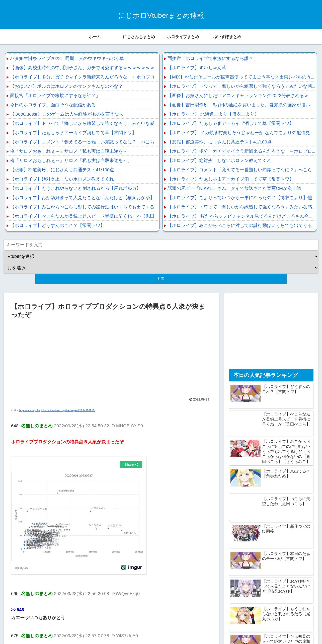This screenshot has width=322, height=644.
Task: Open ranking item ぺこらなんか登録上昇スピード異様に早くねーか
Action: 271,423
